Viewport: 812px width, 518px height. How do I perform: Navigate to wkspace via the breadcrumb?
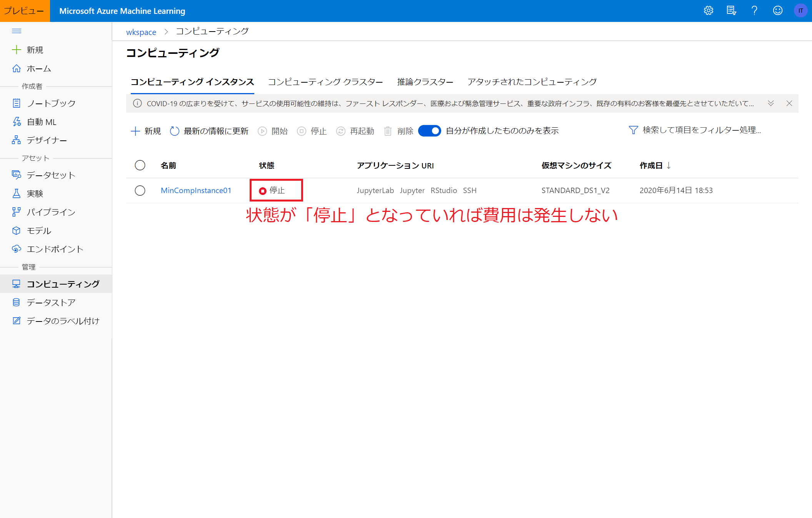click(x=141, y=32)
